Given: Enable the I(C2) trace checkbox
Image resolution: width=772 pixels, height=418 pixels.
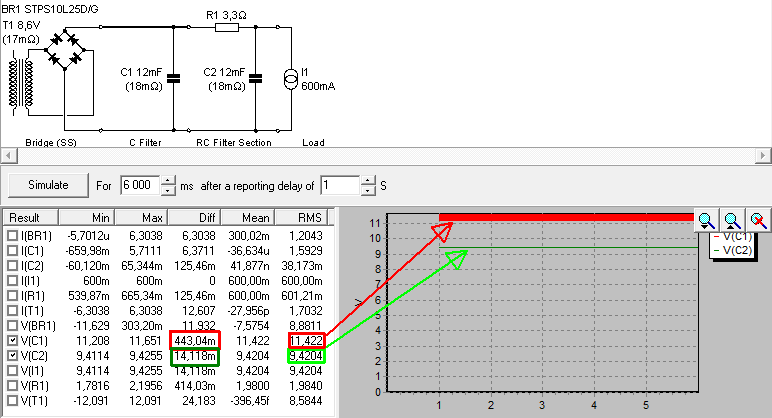Looking at the screenshot, I should [13, 266].
